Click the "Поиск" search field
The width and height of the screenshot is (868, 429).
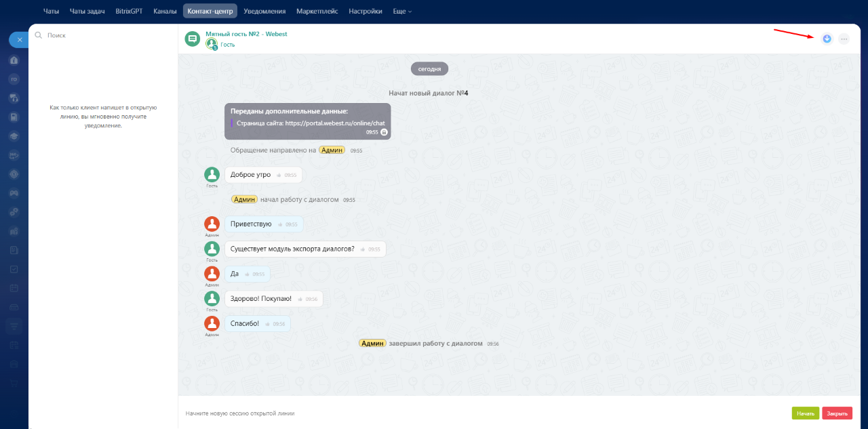(x=102, y=35)
